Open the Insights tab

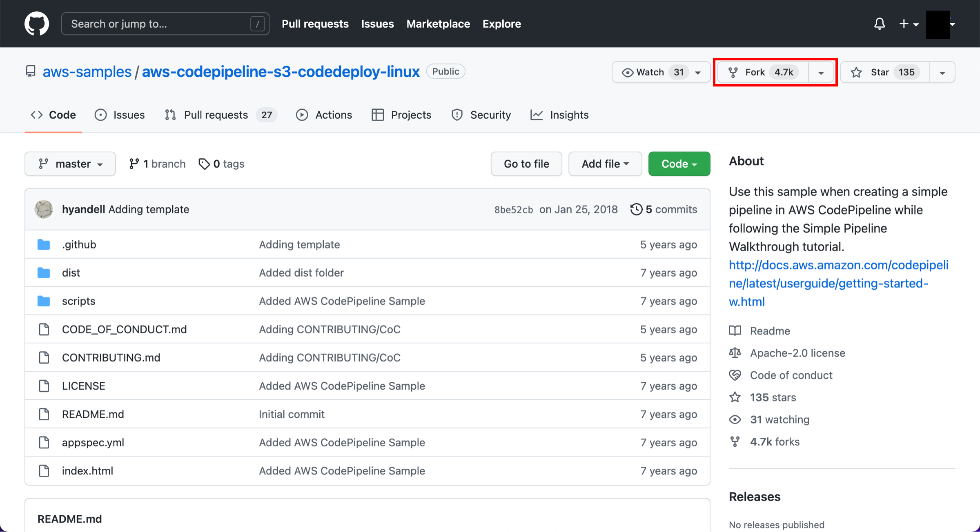coord(559,115)
